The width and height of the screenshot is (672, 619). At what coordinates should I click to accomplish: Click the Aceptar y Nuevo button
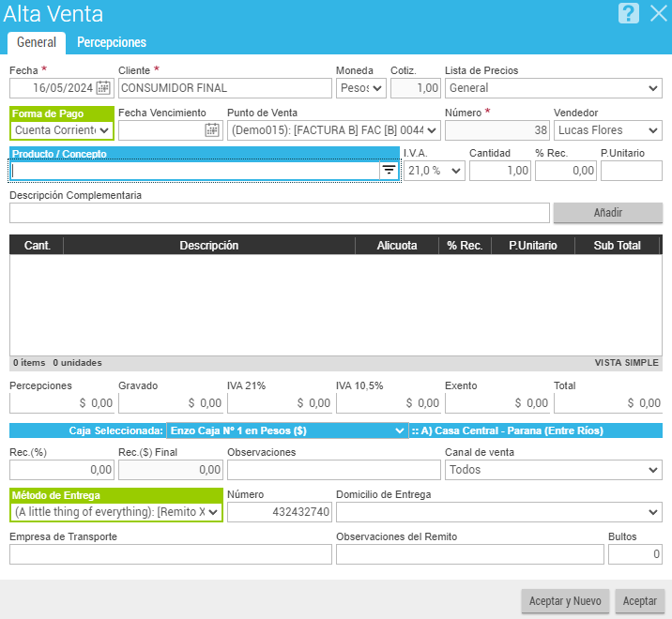[x=565, y=600]
